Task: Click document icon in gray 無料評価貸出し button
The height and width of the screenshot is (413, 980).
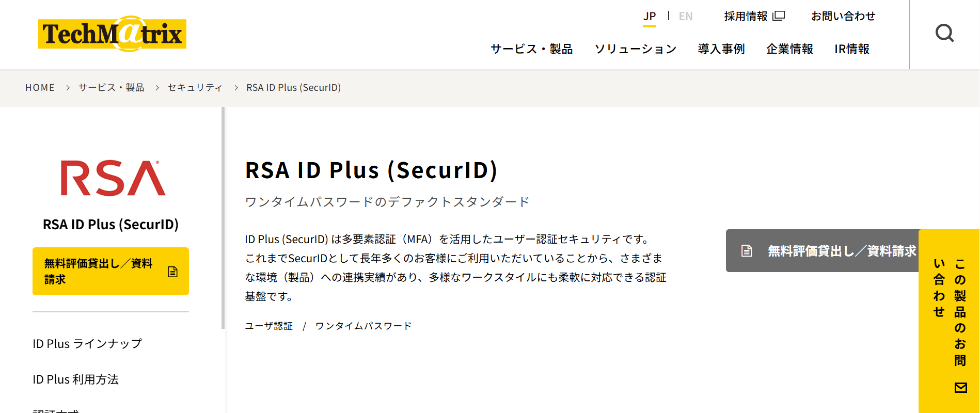Action: pyautogui.click(x=747, y=251)
